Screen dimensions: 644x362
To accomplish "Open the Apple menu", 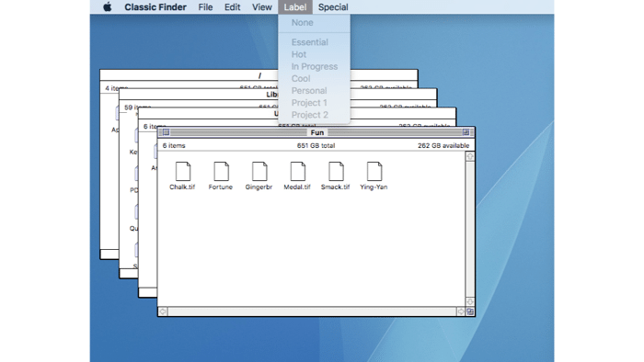I will (108, 7).
